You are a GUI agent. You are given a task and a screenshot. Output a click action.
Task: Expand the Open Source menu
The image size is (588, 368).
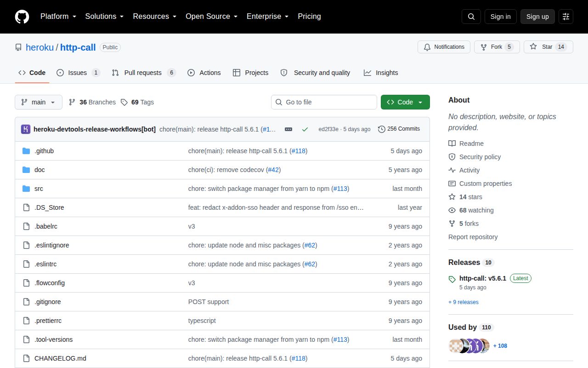pyautogui.click(x=212, y=17)
